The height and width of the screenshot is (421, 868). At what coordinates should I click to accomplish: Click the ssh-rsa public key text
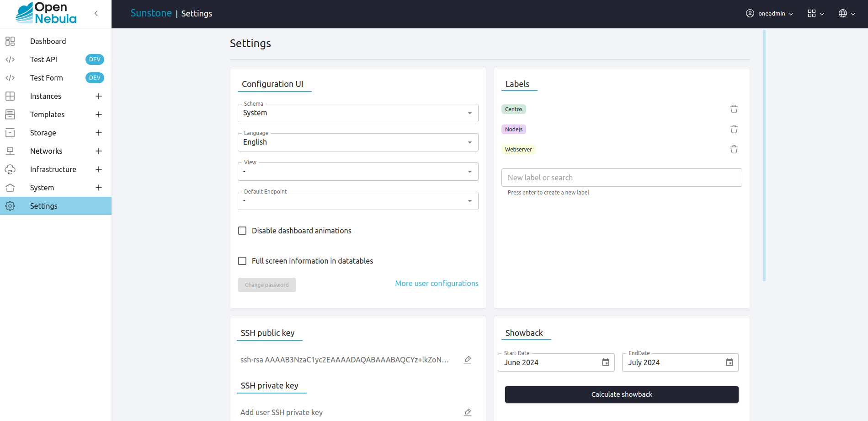tap(345, 360)
